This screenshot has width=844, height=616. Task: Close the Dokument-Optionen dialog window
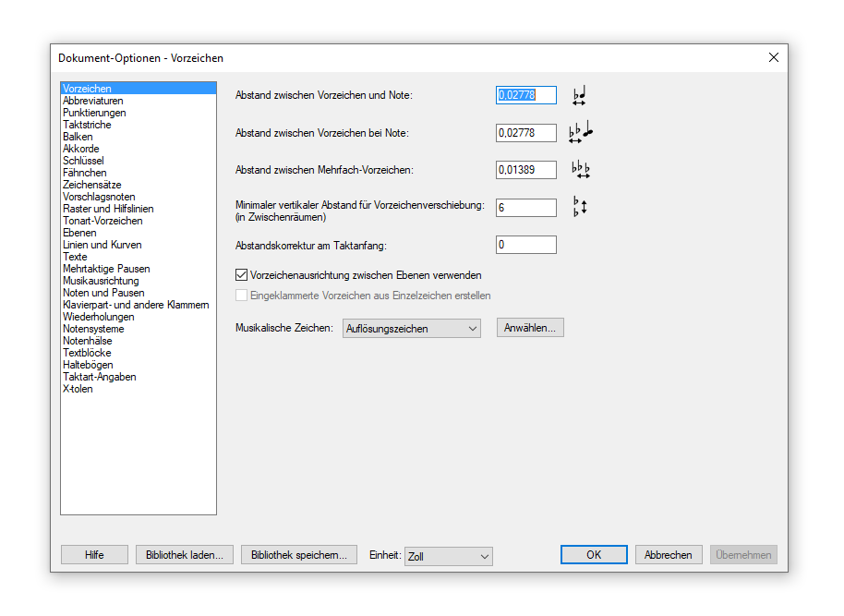click(x=773, y=57)
